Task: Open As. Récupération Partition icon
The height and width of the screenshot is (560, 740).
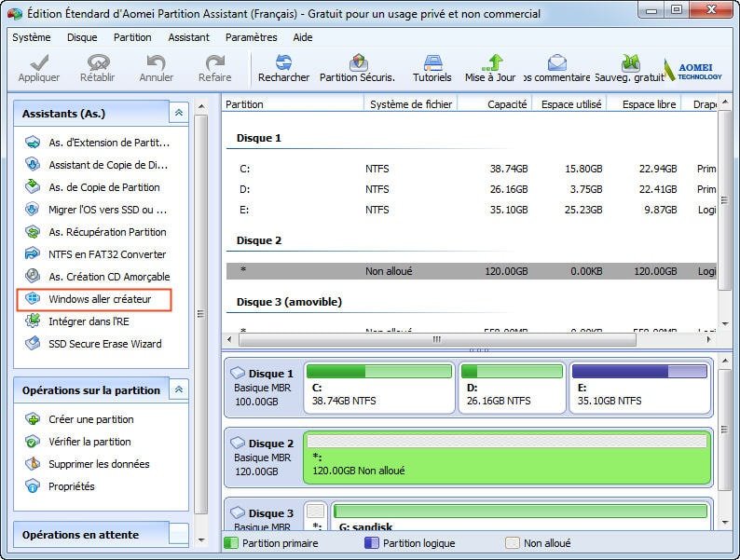Action: (x=33, y=232)
